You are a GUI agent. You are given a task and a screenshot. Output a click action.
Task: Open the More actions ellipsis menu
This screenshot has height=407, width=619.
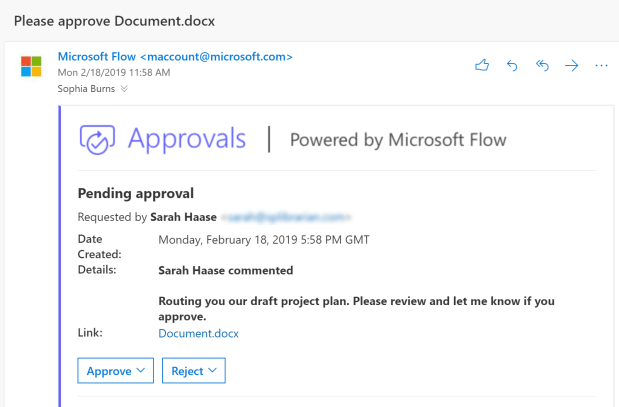click(601, 66)
